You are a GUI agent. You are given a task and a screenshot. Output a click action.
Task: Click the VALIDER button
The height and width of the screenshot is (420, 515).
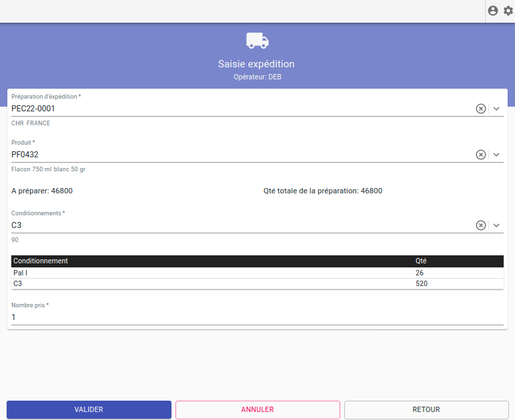[89, 409]
